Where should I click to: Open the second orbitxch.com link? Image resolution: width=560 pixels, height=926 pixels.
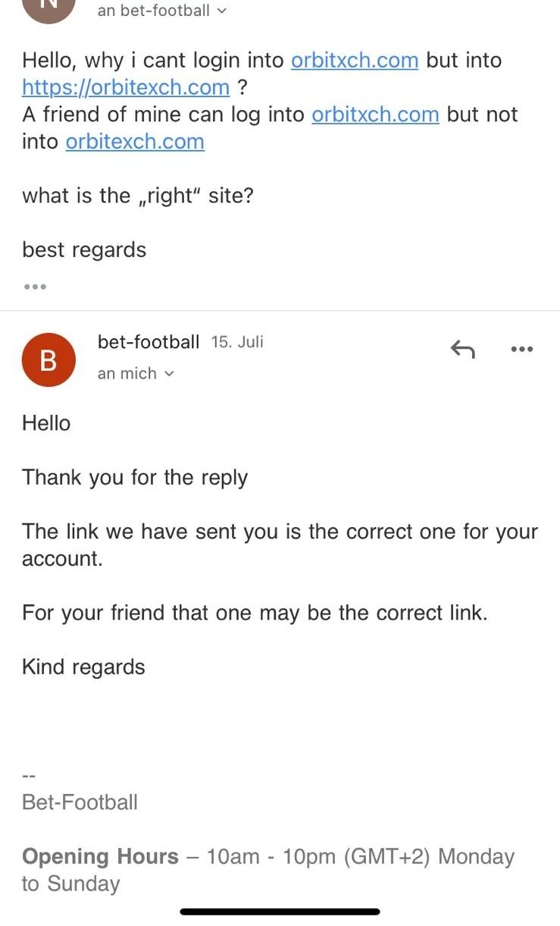pos(375,115)
